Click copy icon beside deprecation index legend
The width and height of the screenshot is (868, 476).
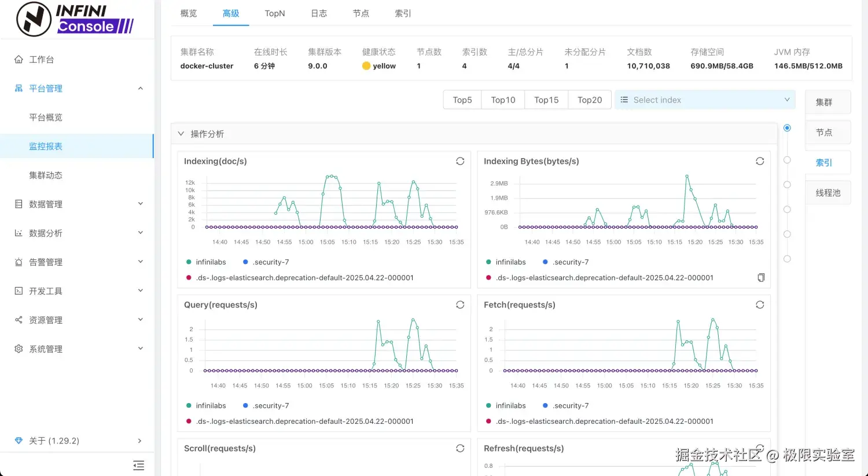click(761, 278)
